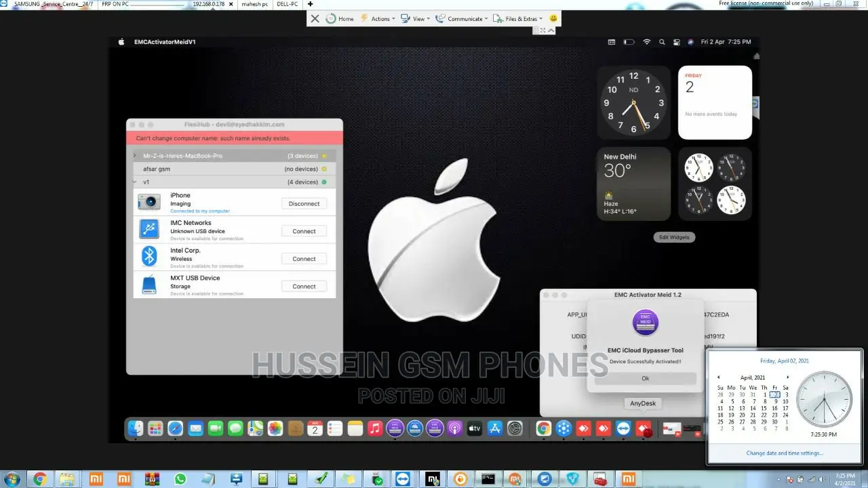Select date 15 in Windows calendar
The image size is (868, 488).
point(764,408)
